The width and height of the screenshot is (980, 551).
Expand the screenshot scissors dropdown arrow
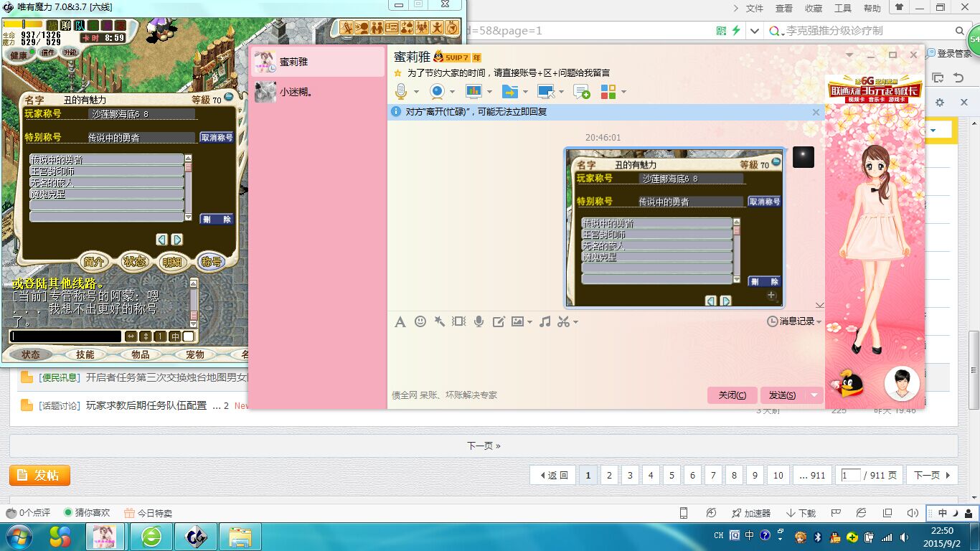[575, 322]
